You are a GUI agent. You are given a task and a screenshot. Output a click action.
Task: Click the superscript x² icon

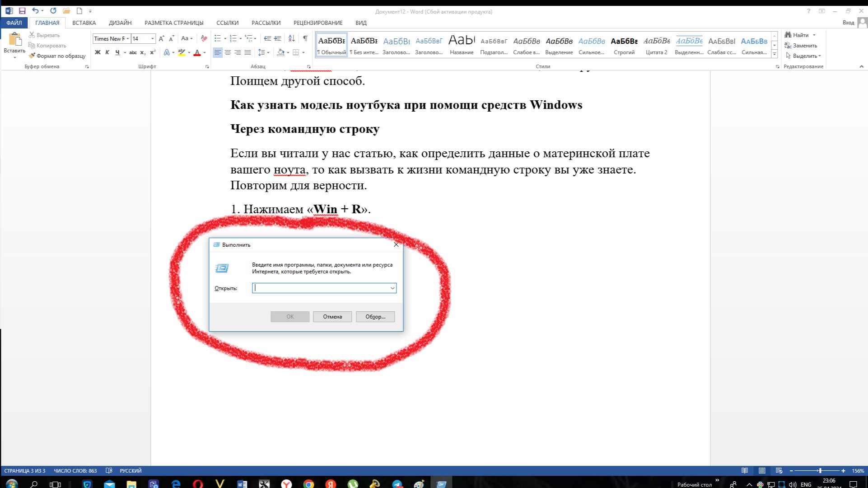(x=153, y=52)
